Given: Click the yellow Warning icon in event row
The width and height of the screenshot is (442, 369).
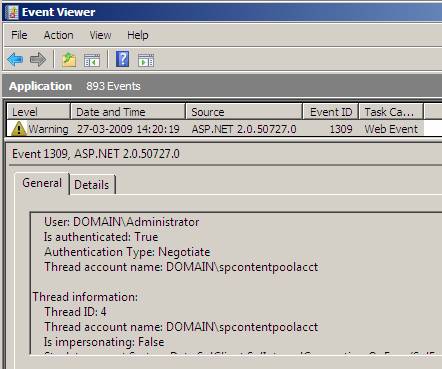Looking at the screenshot, I should [19, 129].
